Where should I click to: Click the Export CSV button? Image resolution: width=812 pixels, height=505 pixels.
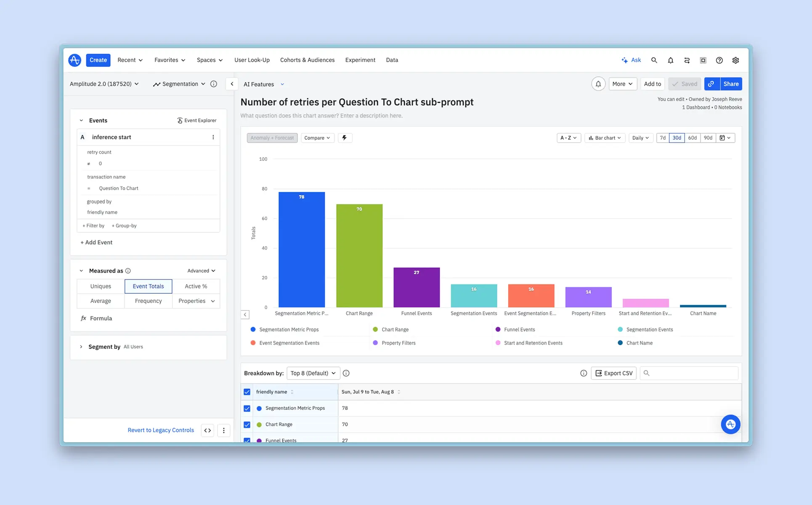(x=614, y=373)
